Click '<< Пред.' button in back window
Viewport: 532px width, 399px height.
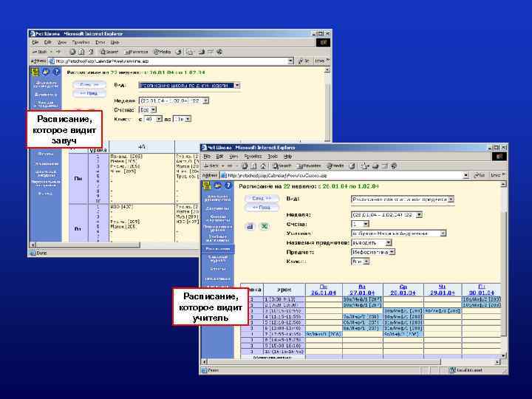(89, 93)
